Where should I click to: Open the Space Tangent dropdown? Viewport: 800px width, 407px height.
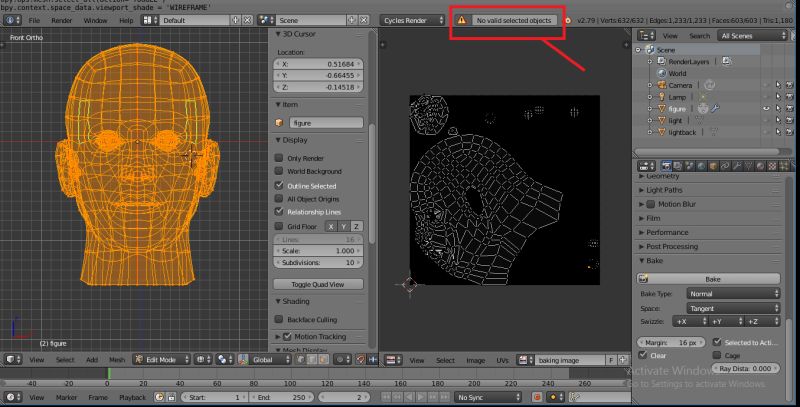click(x=733, y=308)
